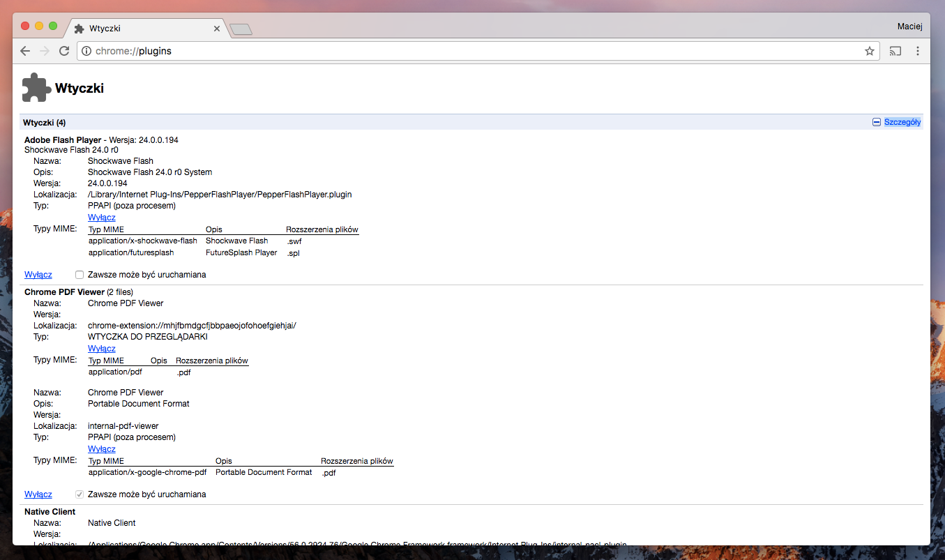The width and height of the screenshot is (945, 560).
Task: Click the application/x-shockwave-flash MIME type
Action: 143,241
